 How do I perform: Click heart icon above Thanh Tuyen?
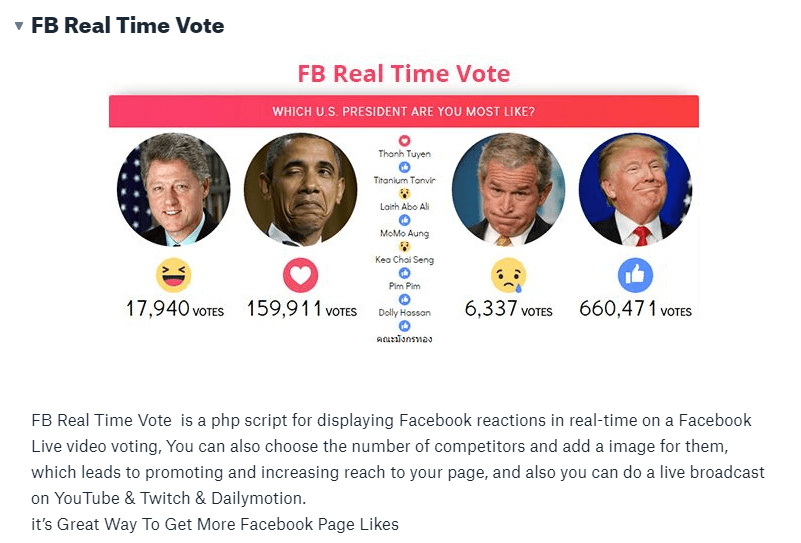coord(404,141)
